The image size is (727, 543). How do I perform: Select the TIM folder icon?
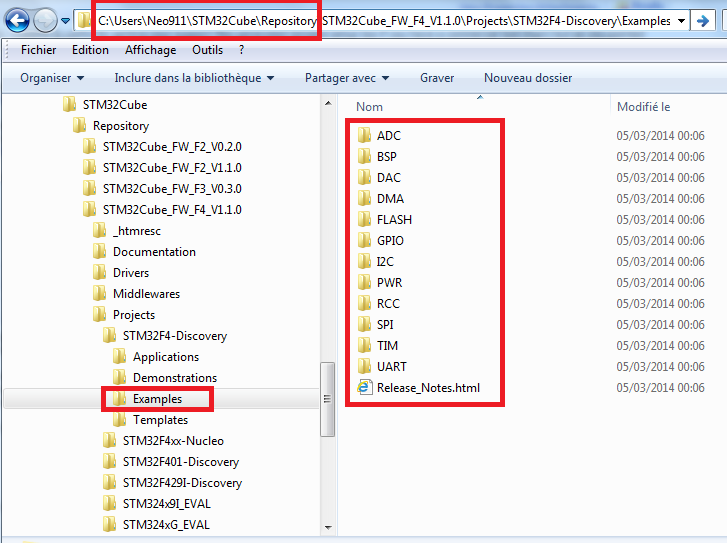(x=364, y=345)
